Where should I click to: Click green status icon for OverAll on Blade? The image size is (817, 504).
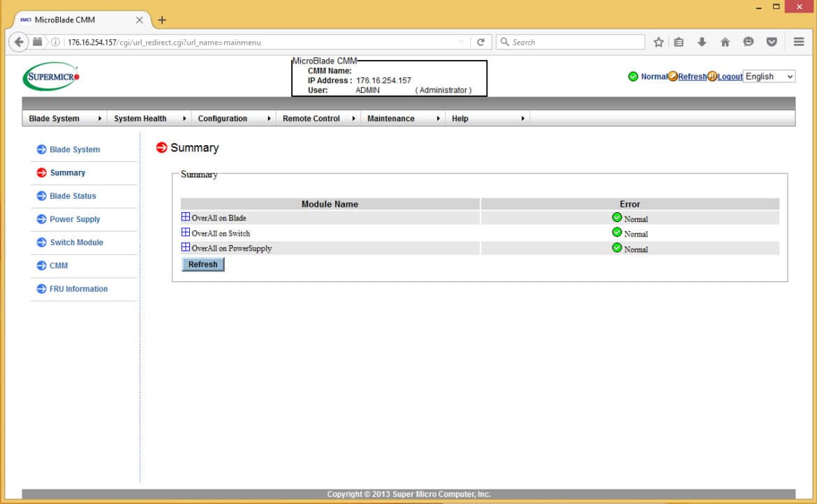(x=617, y=217)
